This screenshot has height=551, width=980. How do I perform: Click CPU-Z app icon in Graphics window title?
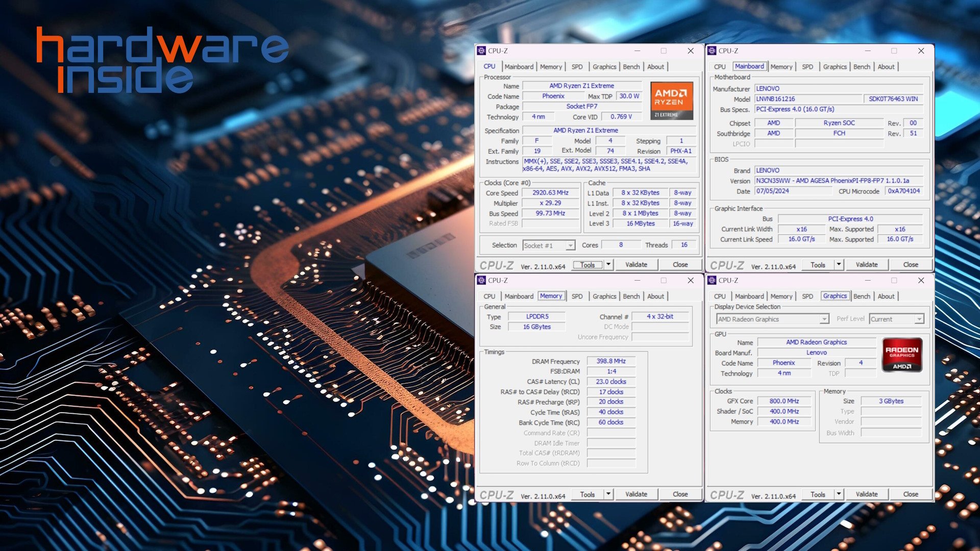[x=712, y=280]
